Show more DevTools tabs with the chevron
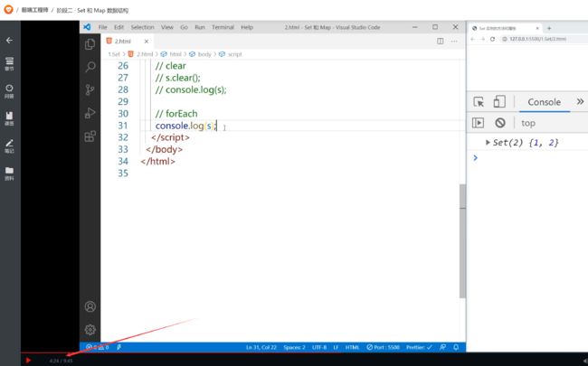 [x=580, y=101]
